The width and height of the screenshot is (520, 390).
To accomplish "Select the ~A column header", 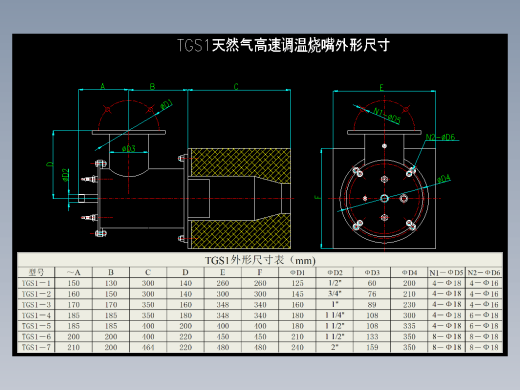I will tap(73, 272).
